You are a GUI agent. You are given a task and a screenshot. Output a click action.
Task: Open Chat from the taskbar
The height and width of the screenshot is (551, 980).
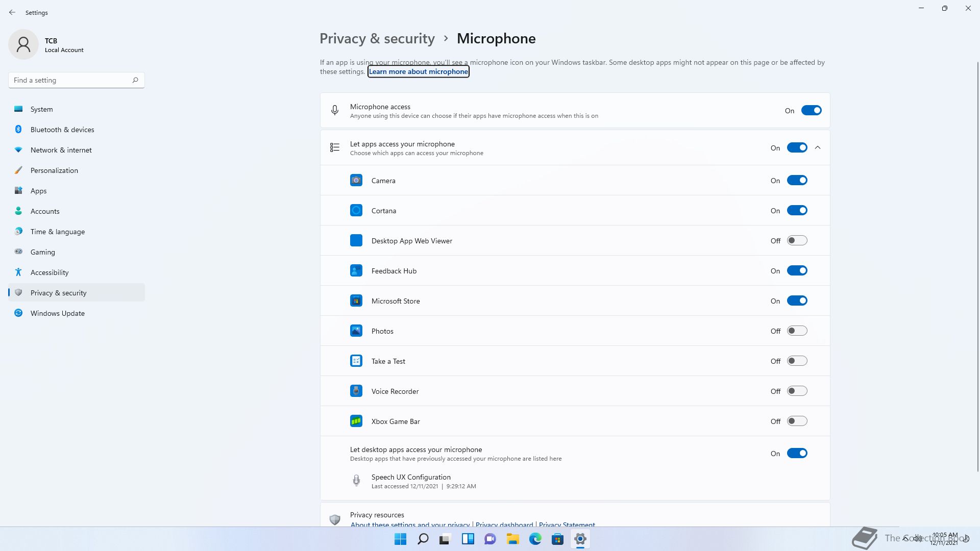coord(490,539)
